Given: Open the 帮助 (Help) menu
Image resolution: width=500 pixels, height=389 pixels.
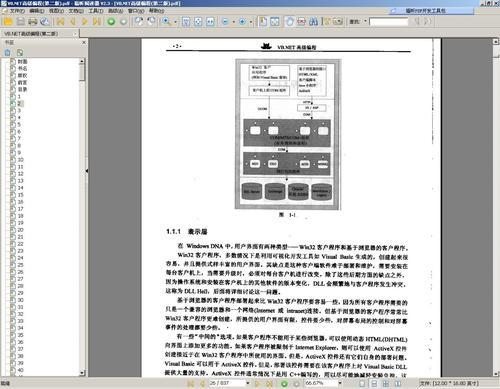Looking at the screenshot, I should [x=156, y=11].
